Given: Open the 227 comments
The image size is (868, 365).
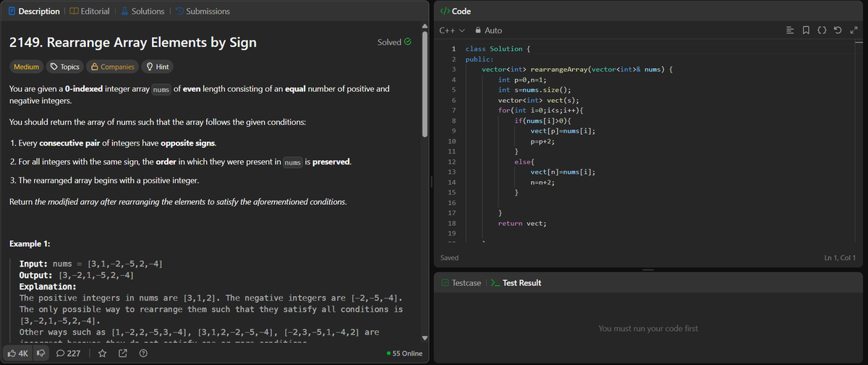Looking at the screenshot, I should coord(68,354).
